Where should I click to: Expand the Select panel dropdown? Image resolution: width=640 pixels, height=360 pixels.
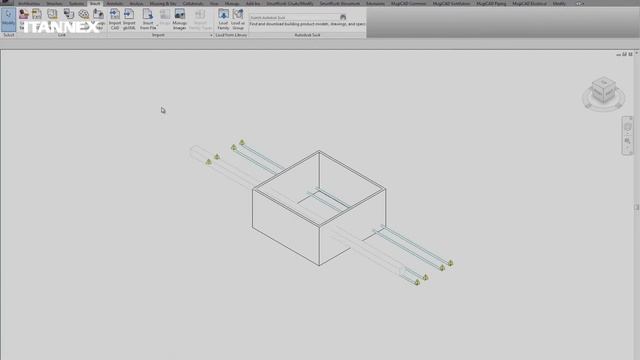pyautogui.click(x=9, y=36)
